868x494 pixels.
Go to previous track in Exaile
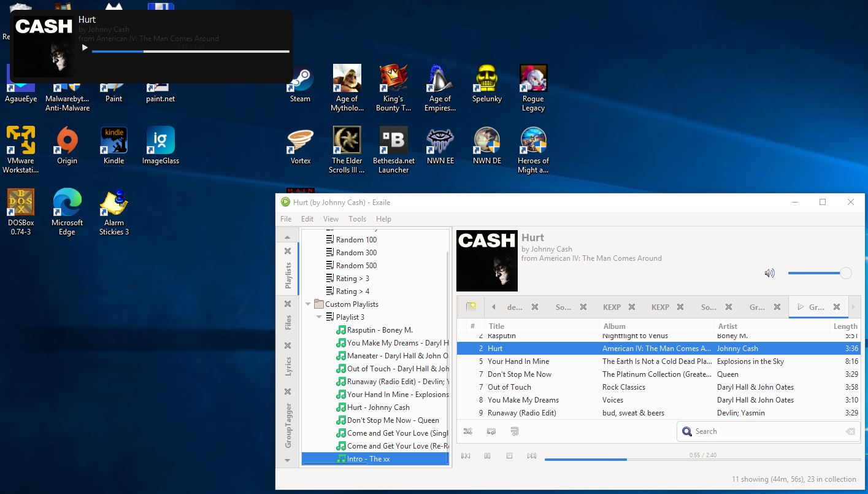466,455
